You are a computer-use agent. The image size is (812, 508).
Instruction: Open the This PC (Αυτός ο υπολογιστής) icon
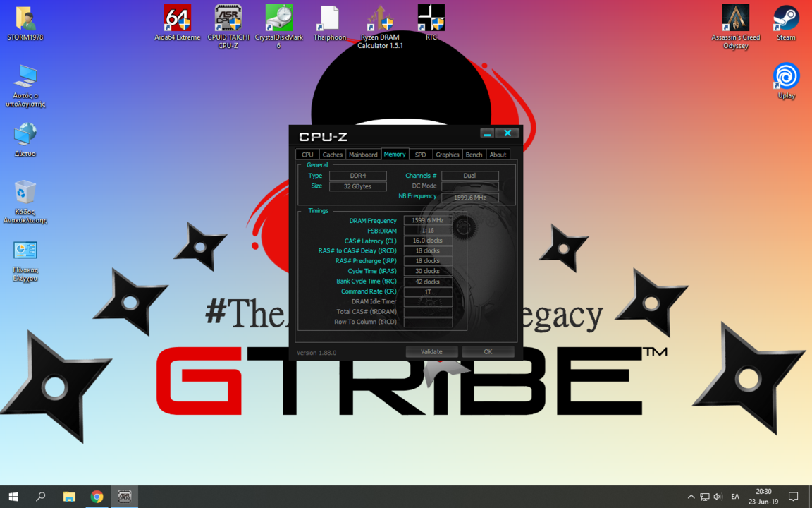pyautogui.click(x=25, y=86)
